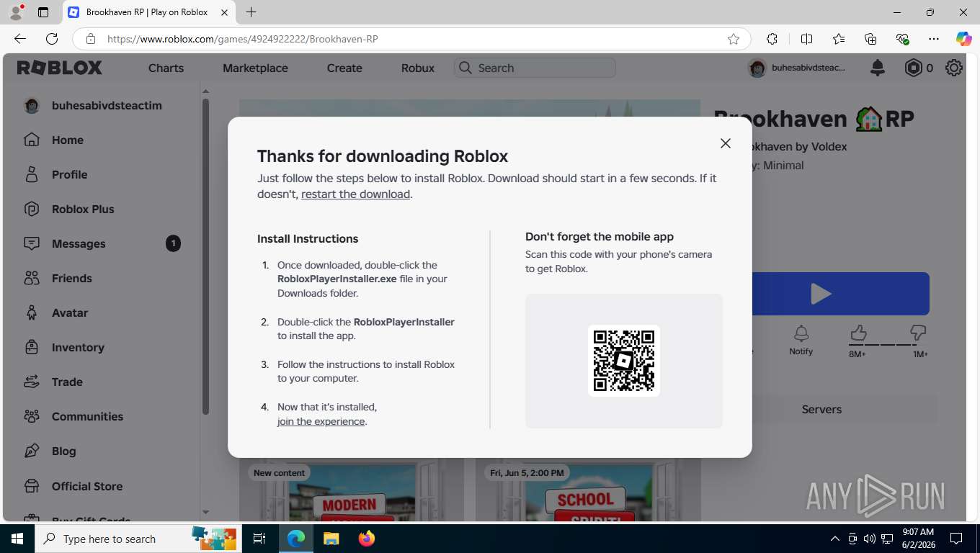Toggle the Split screen icon
This screenshot has width=980, height=553.
click(807, 39)
